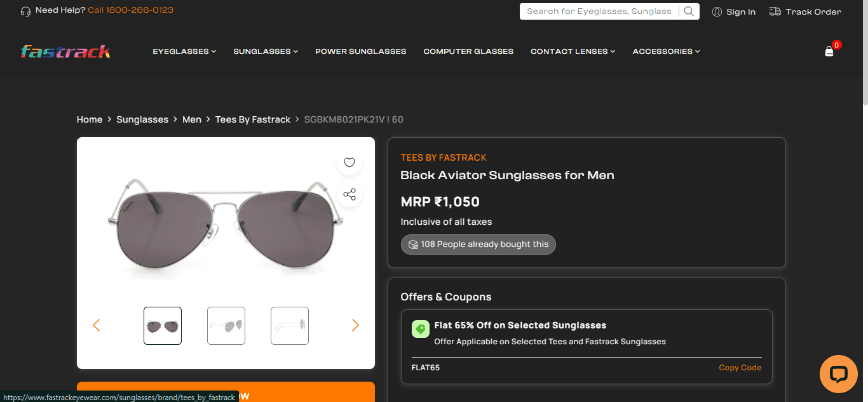Open Computer Glasses page

(x=468, y=51)
